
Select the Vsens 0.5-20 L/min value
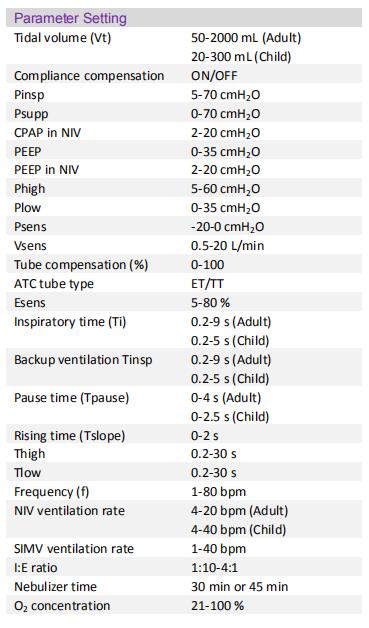tap(228, 246)
